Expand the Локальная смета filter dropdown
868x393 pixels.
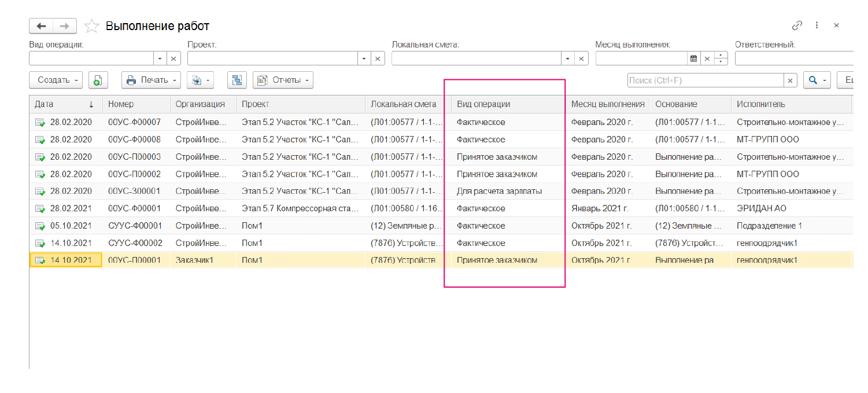pos(568,58)
